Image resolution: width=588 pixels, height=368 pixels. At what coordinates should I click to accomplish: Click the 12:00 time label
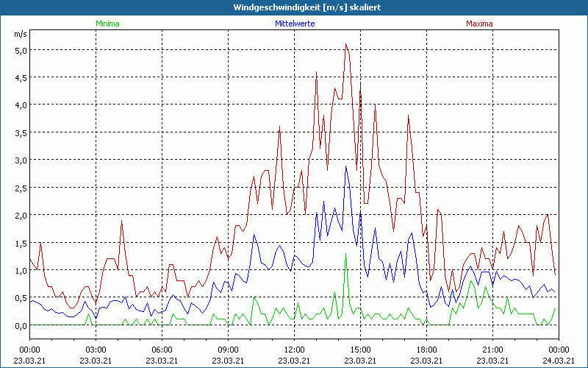click(x=295, y=350)
